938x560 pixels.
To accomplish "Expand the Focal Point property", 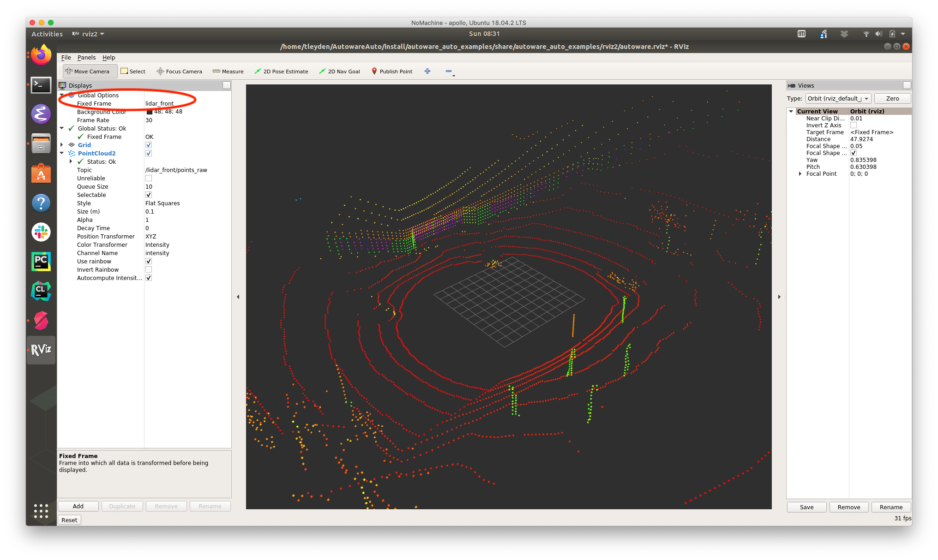I will 800,173.
